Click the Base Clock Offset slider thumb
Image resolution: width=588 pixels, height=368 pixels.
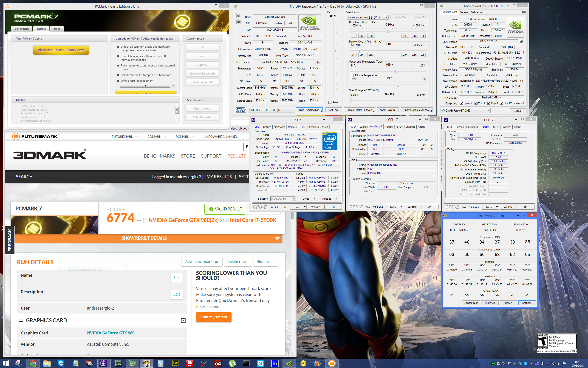[x=388, y=31]
